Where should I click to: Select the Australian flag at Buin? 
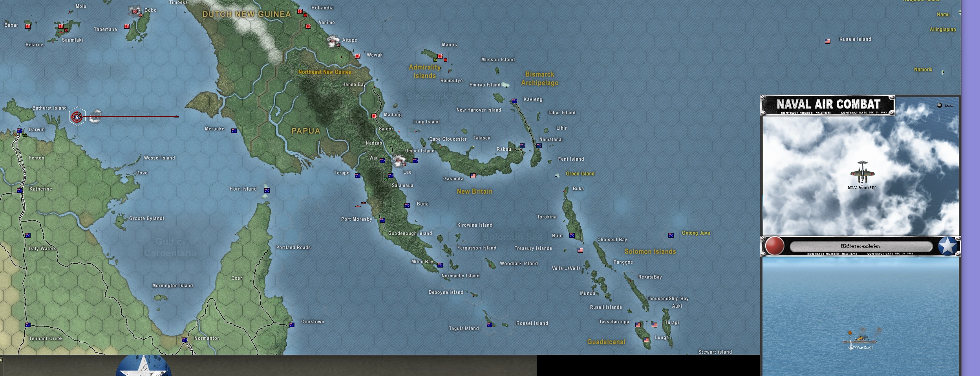tap(572, 235)
